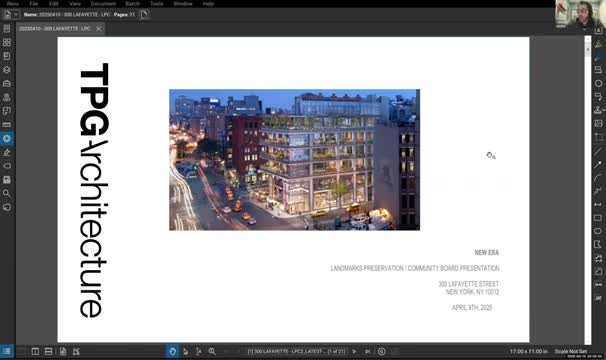Jump to last page button
Viewport: 606px width, 360px height.
tap(368, 351)
